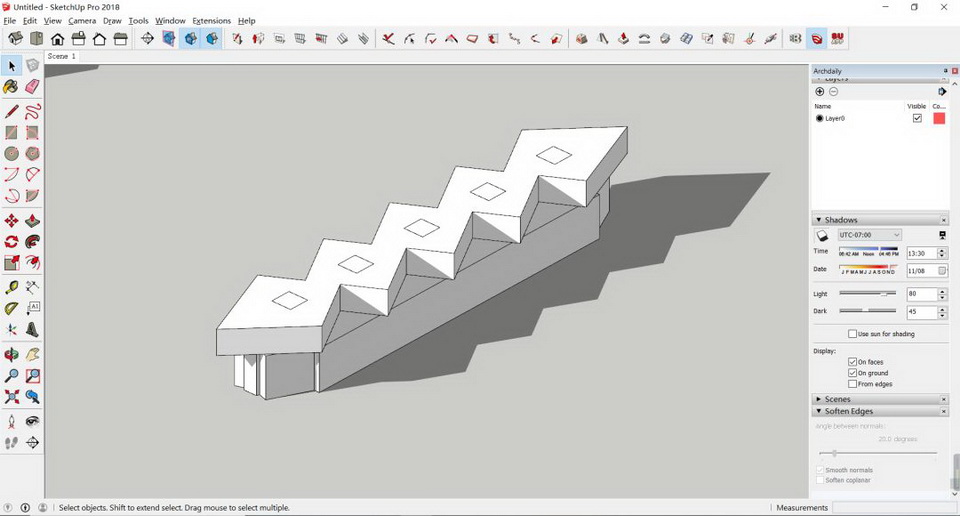Select the Tape Measure tool
Screen dimensions: 960x516
point(11,287)
